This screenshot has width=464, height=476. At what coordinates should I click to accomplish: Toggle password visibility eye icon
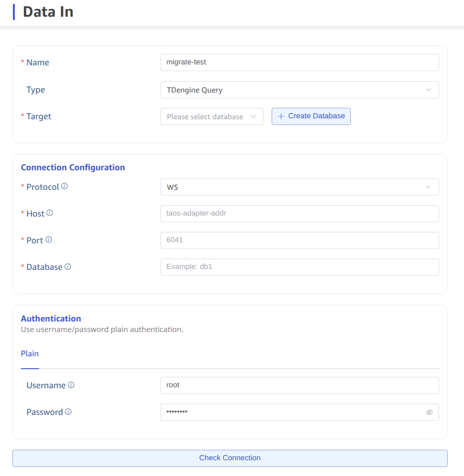(x=429, y=412)
